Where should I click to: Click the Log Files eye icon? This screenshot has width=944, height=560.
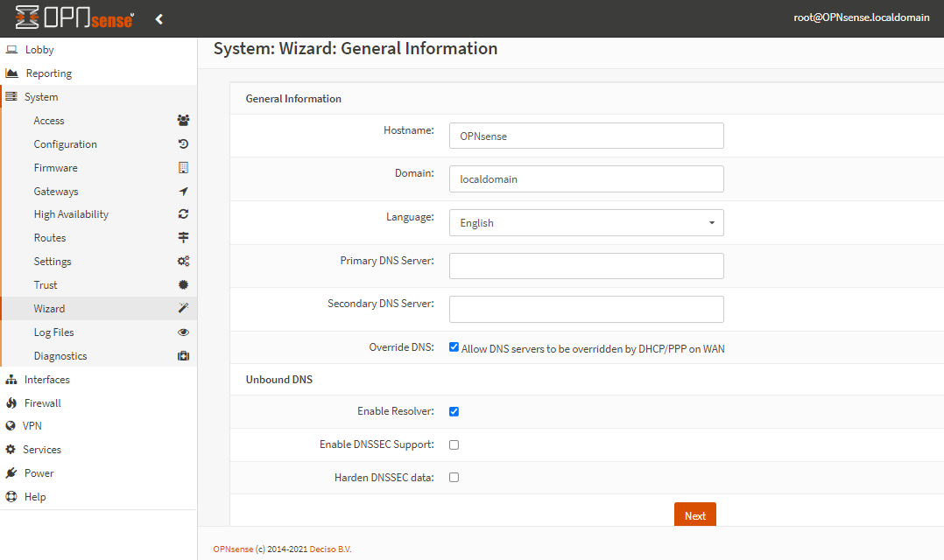[x=182, y=332]
